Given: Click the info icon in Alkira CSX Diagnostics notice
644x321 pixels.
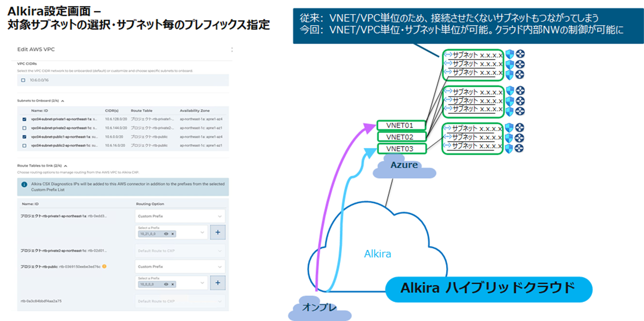Looking at the screenshot, I should (x=25, y=185).
